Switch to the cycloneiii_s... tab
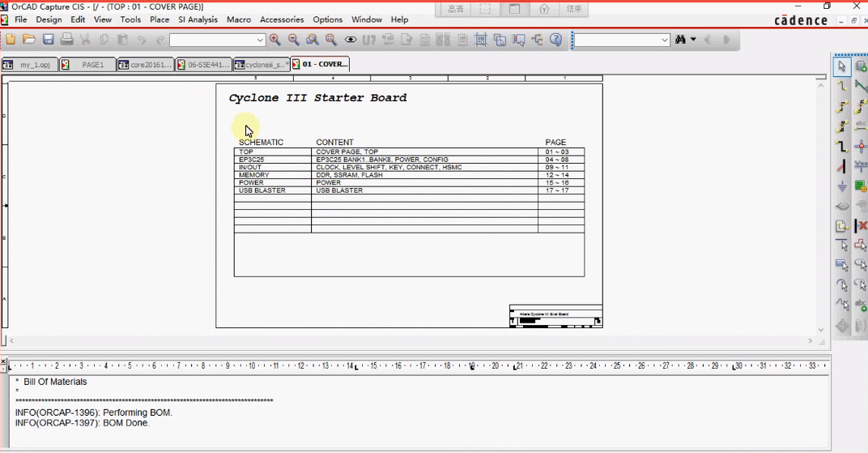Viewport: 868px width, 453px height. [262, 65]
